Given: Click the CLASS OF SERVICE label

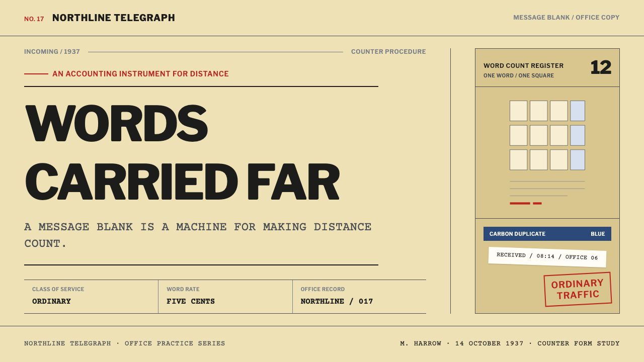Looking at the screenshot, I should pyautogui.click(x=58, y=289).
